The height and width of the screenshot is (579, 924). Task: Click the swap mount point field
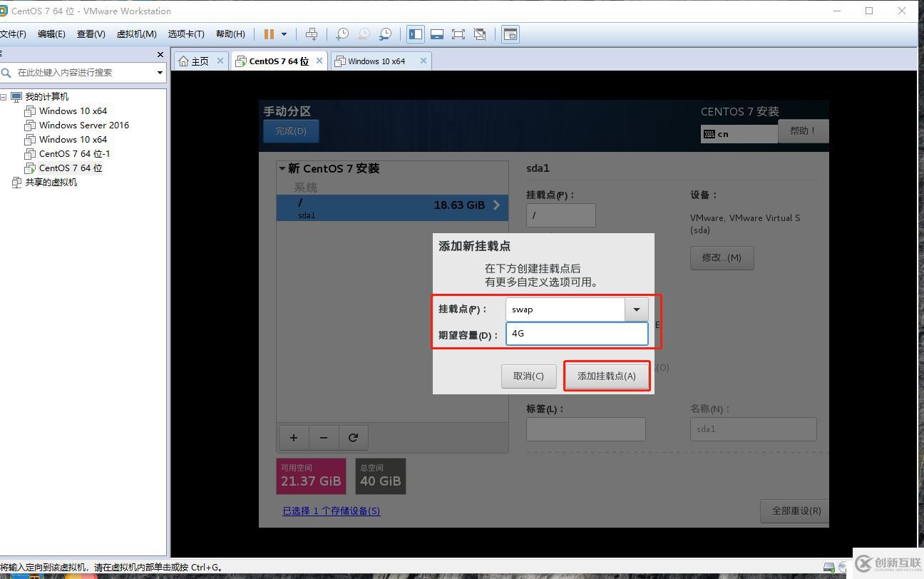(x=565, y=309)
